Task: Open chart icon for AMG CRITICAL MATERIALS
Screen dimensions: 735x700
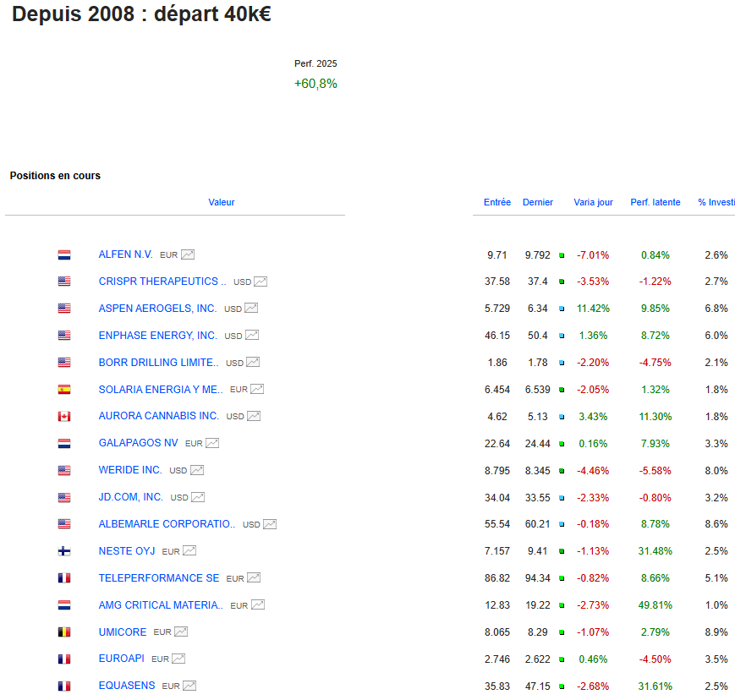Action: [258, 605]
